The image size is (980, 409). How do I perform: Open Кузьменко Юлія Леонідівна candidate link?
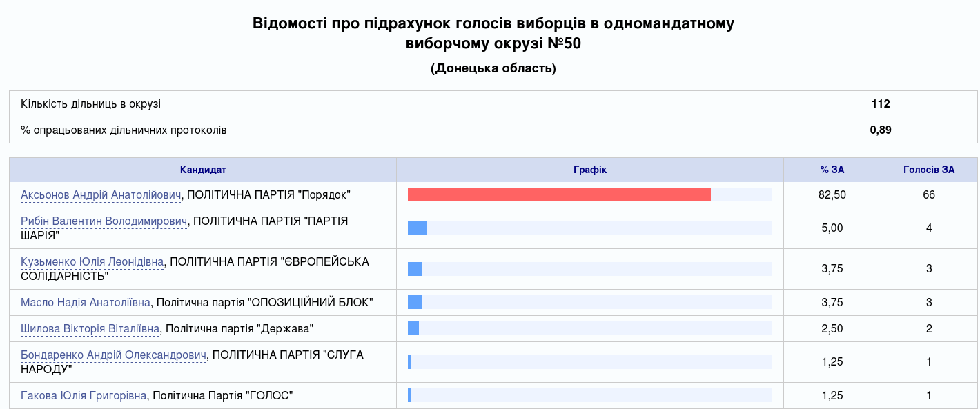point(92,262)
